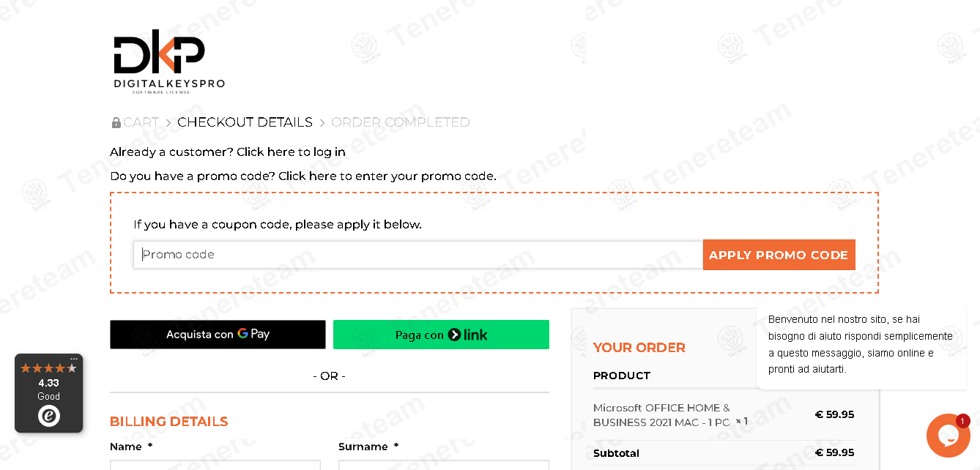
Task: Choose the green Paga con link button
Action: pyautogui.click(x=441, y=335)
